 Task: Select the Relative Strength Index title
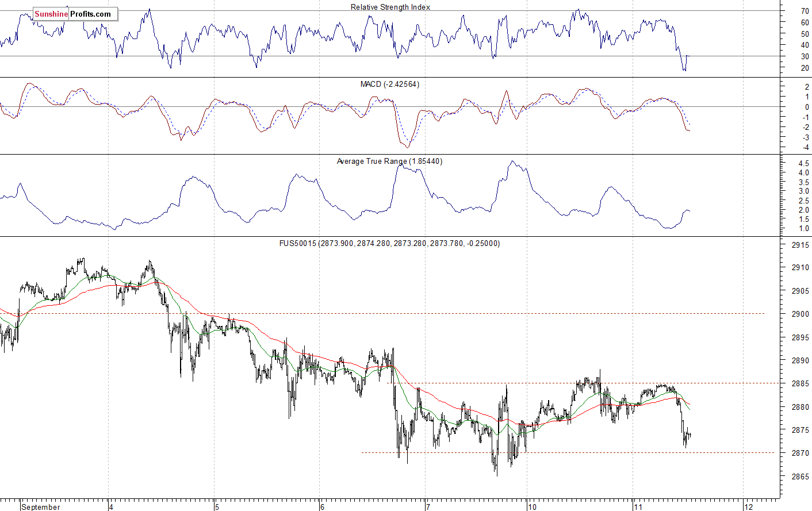[x=390, y=7]
